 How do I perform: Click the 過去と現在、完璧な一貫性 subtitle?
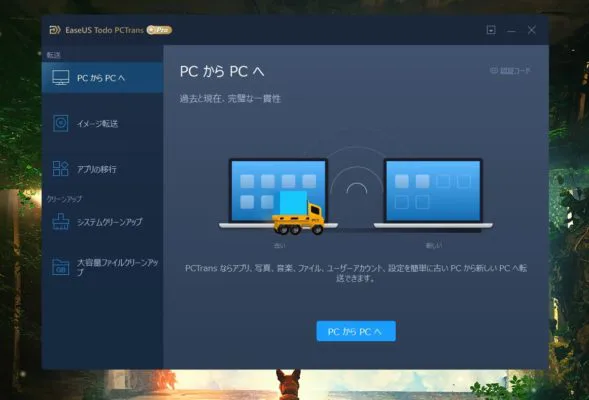tap(230, 99)
